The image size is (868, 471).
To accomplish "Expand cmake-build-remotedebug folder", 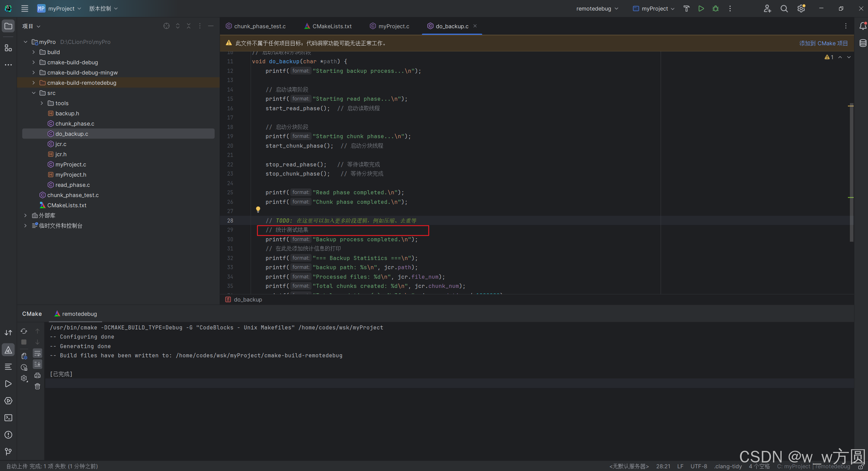I will [x=33, y=83].
